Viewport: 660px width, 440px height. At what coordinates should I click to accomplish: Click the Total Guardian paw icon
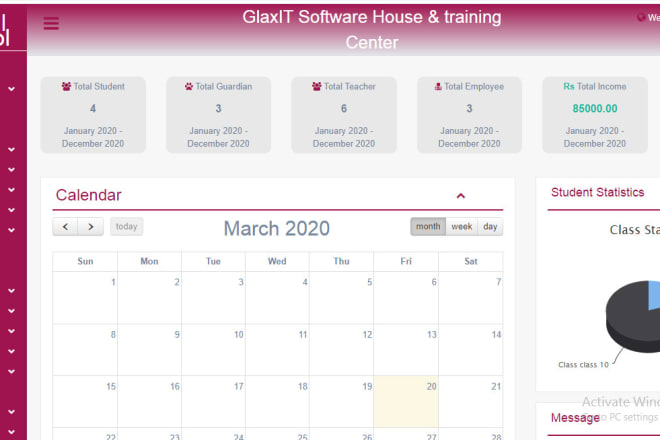(x=189, y=86)
